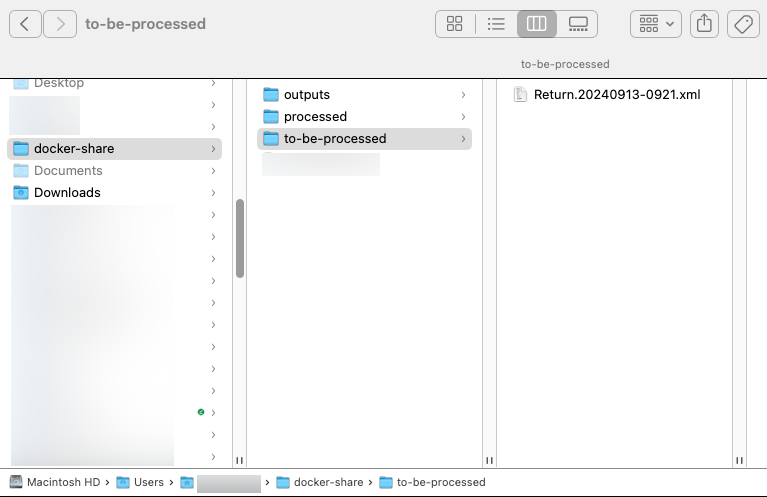The image size is (767, 497).
Task: Select the outputs folder
Action: [x=306, y=95]
